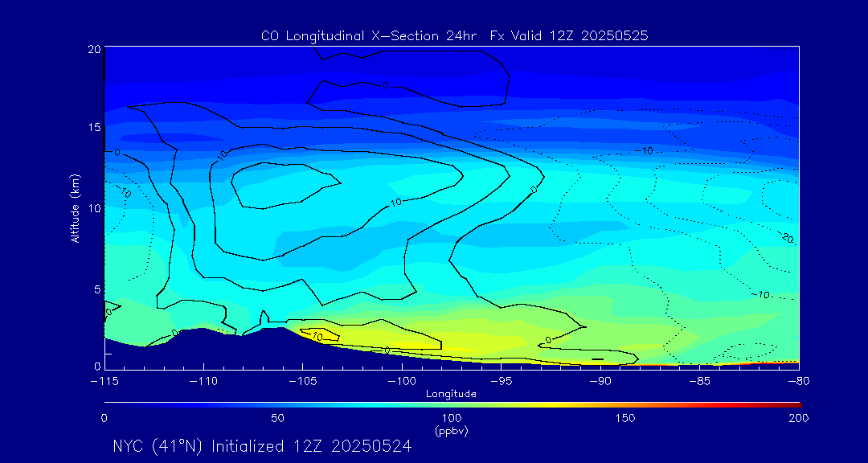Click the longitude tick label '-90'
The width and height of the screenshot is (868, 463).
[600, 380]
